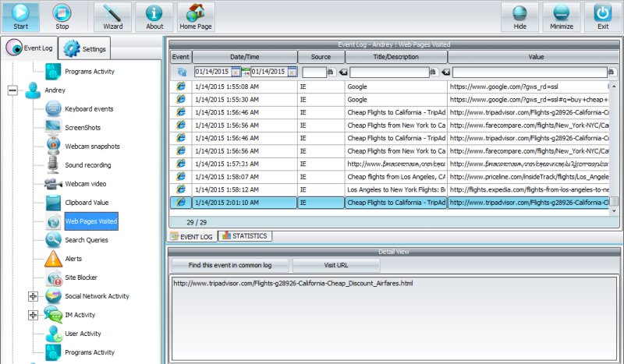Click Find this event in common log

[230, 265]
